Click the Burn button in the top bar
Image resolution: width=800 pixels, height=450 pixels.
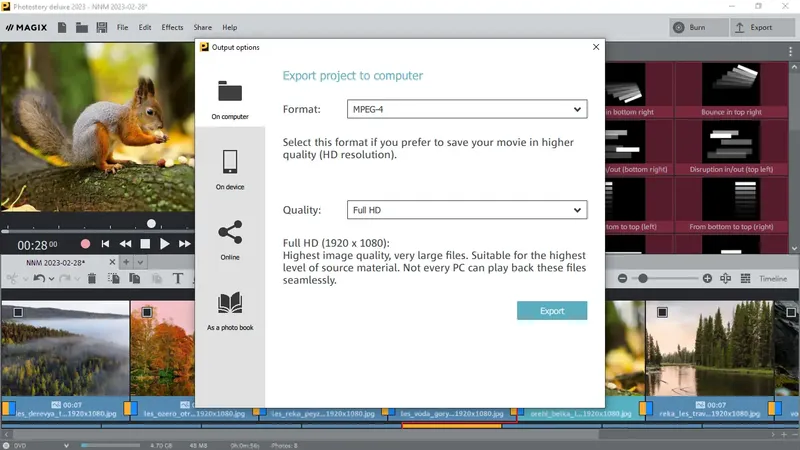698,28
